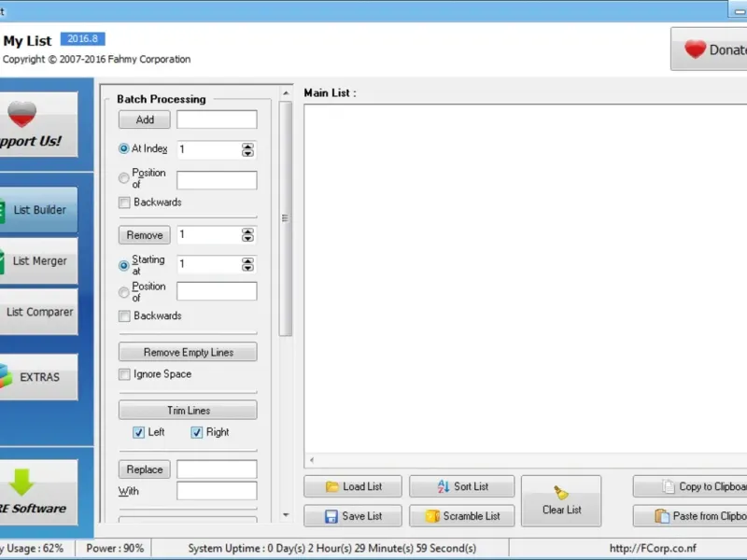Click Sort List A-Z icon
747x560 pixels.
[444, 486]
